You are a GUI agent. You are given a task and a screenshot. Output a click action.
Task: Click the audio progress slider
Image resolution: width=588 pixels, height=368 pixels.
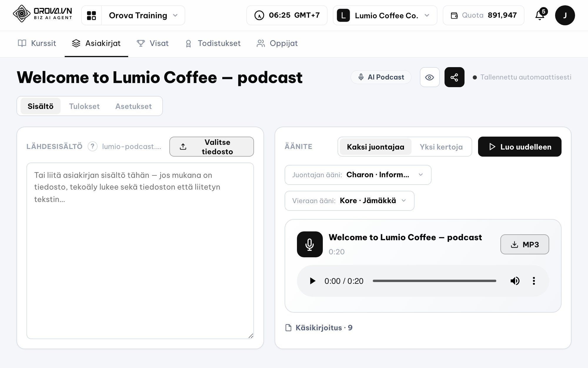[x=434, y=281]
